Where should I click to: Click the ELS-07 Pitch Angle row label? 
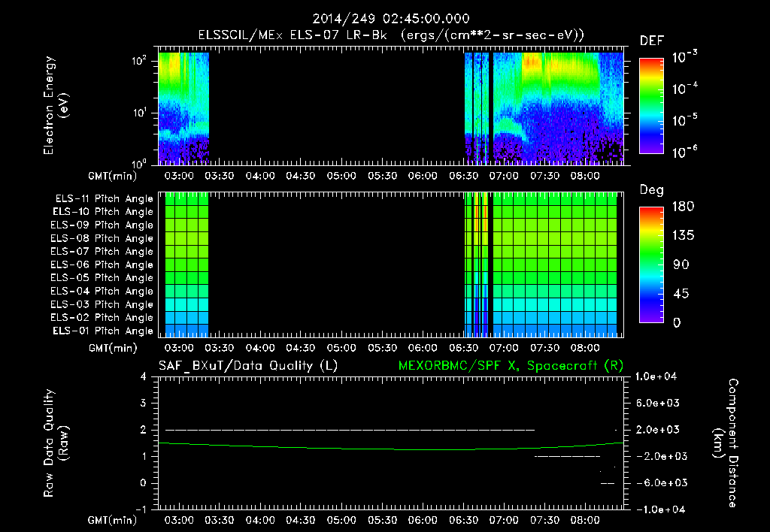click(102, 251)
